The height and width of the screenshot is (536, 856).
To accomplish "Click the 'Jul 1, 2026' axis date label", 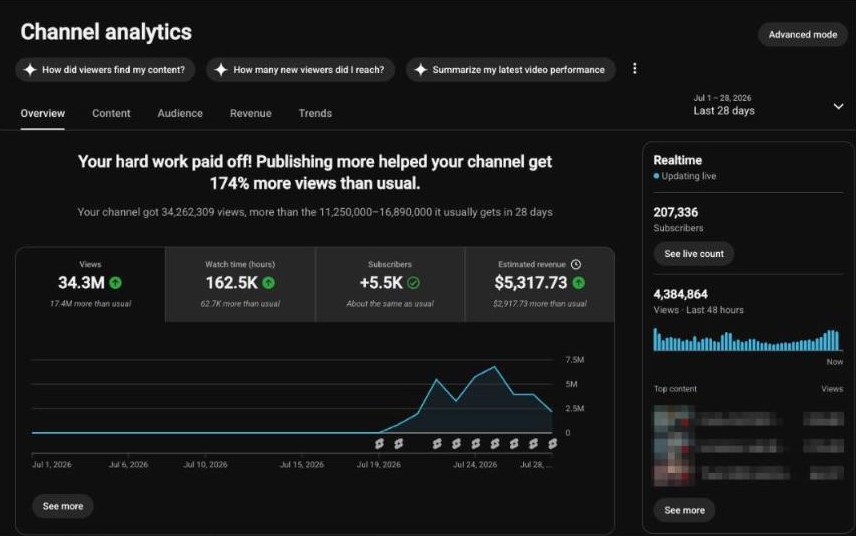I will tap(52, 465).
